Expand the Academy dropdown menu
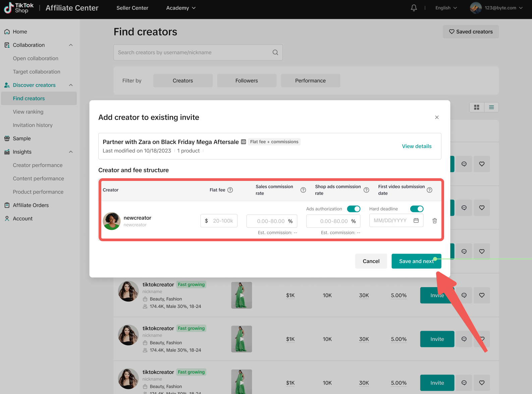Screen dimensions: 532x394 [x=181, y=8]
